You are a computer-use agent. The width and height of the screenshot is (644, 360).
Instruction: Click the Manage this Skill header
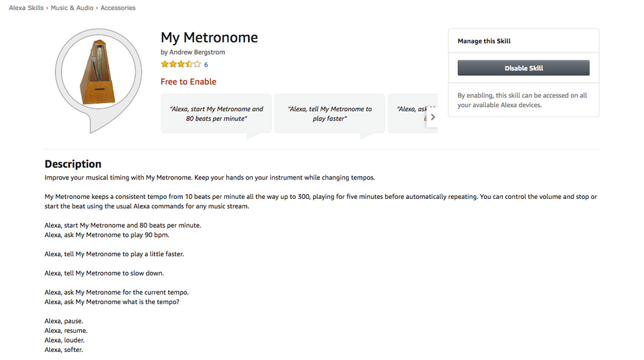point(484,41)
